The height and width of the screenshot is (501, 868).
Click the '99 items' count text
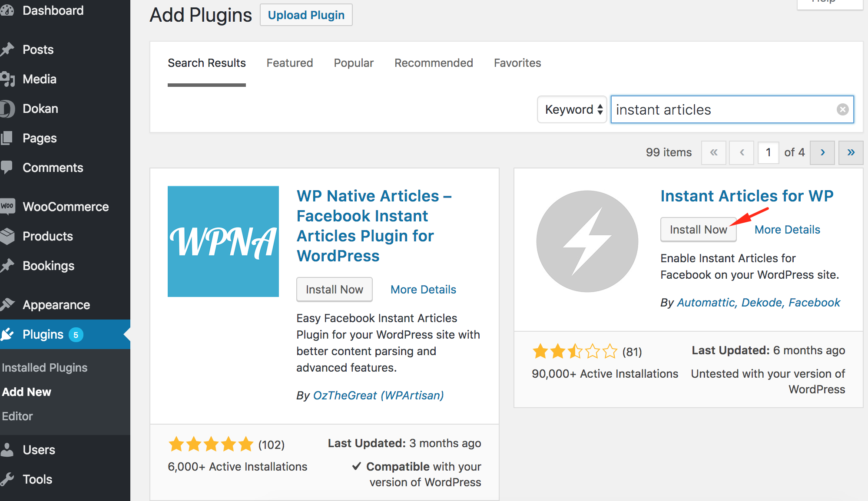[x=669, y=152]
